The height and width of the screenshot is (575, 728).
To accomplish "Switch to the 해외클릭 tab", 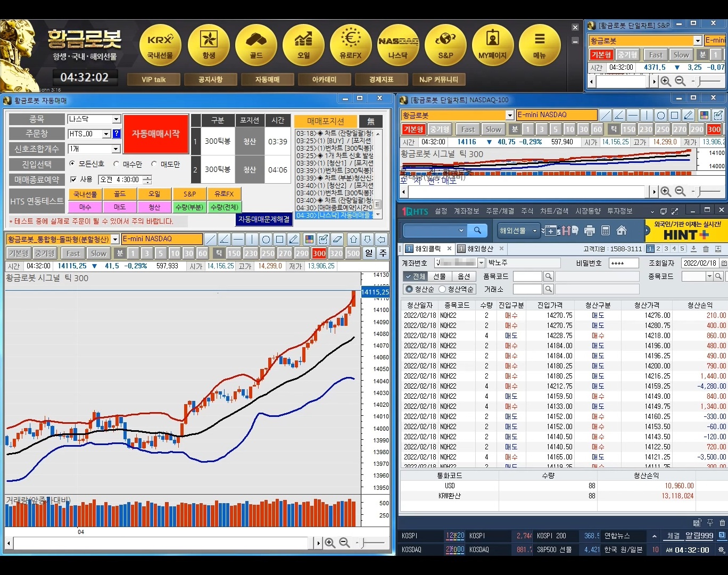I will [428, 249].
